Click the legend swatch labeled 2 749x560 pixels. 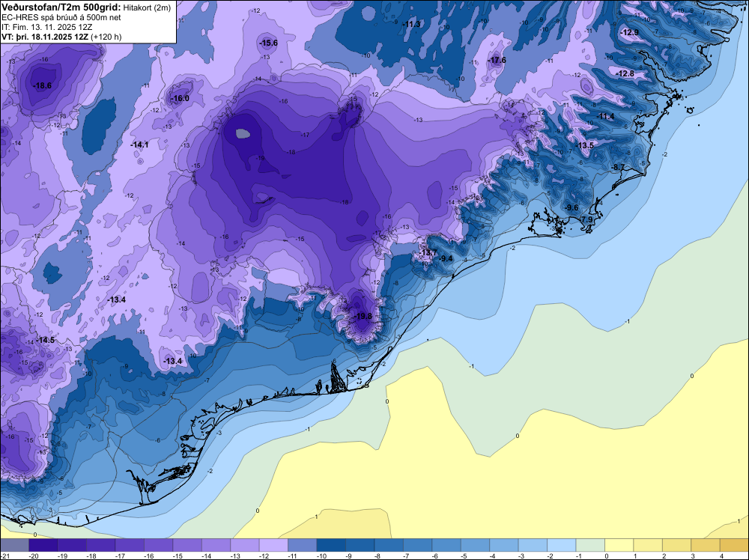[677, 545]
